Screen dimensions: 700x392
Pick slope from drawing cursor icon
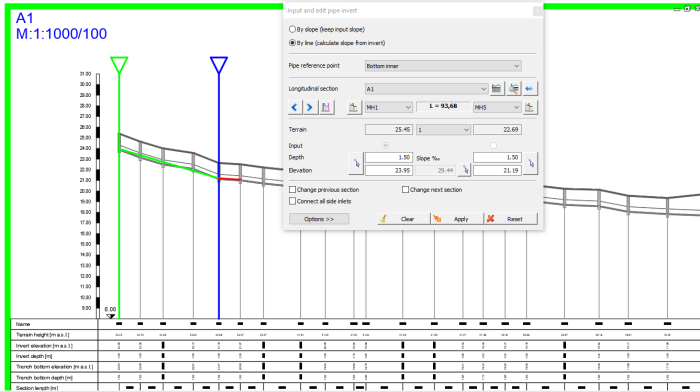point(465,170)
